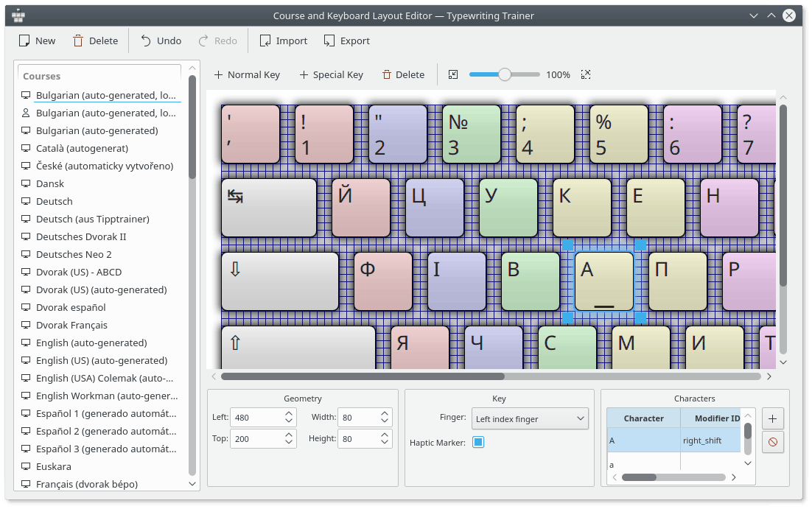Screen dimensions: 812x509
Task: Click the New toolbar button
Action: pos(37,41)
